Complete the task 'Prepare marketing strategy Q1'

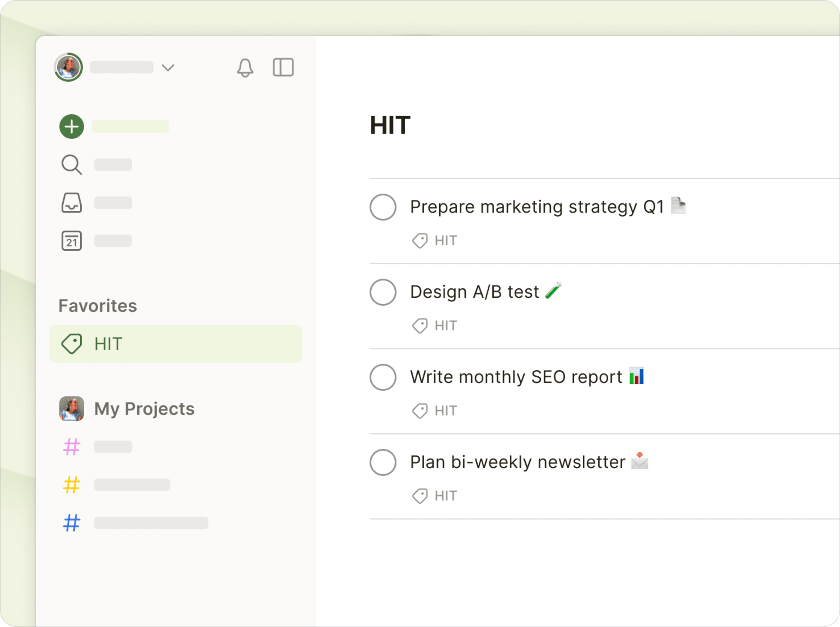(383, 207)
